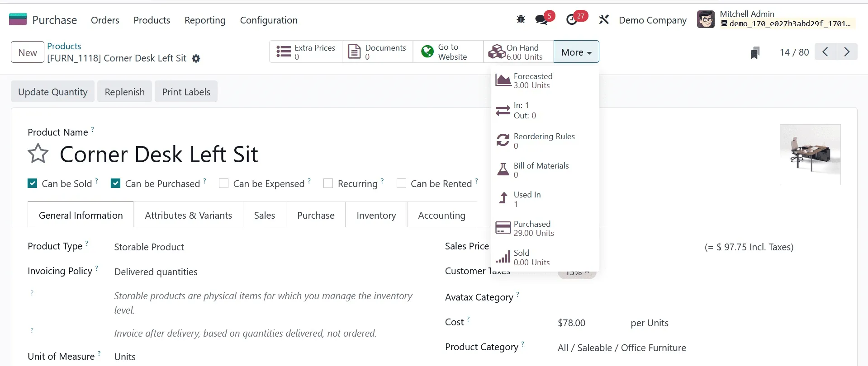Click the Forecasted area chart icon
Viewport: 868px width, 366px height.
(x=503, y=80)
